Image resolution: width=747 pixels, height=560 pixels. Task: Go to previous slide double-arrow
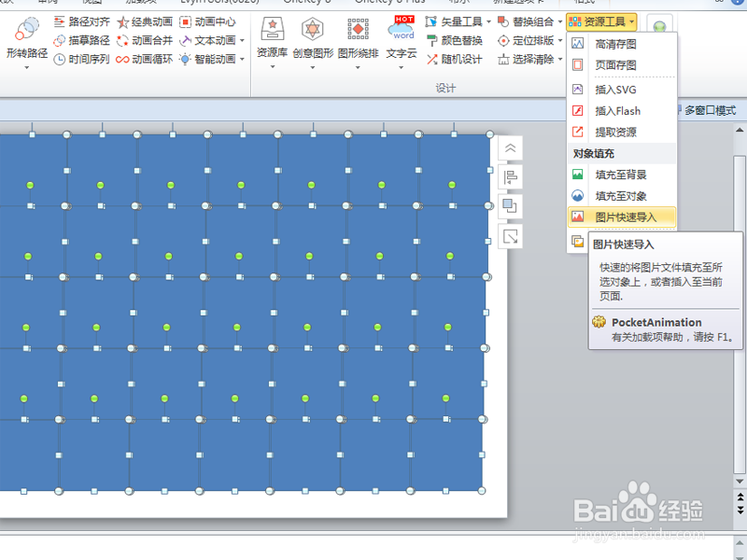pyautogui.click(x=740, y=497)
